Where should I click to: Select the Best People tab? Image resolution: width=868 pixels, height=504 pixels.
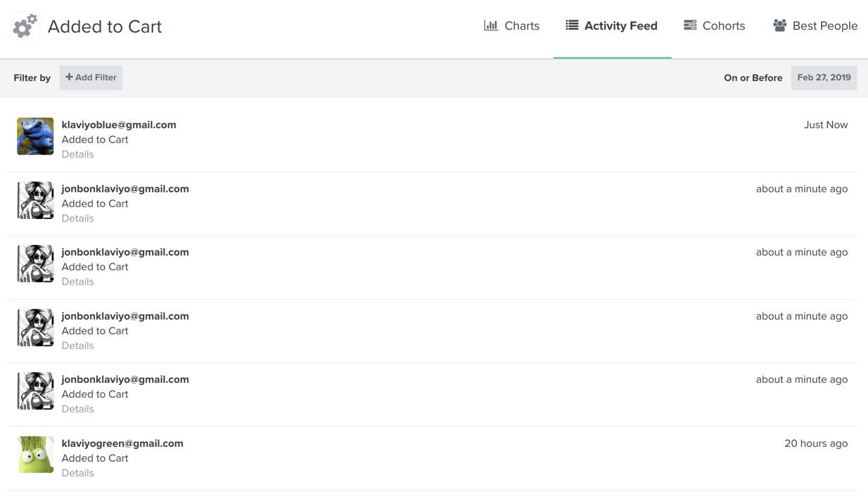click(824, 25)
